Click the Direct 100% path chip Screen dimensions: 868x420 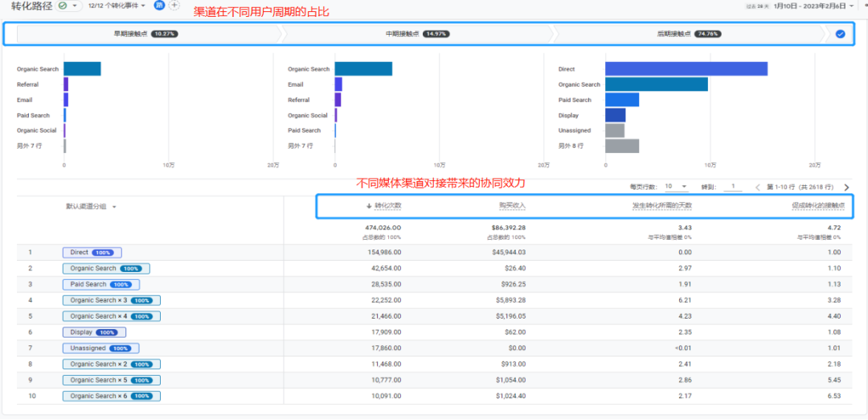coord(92,252)
